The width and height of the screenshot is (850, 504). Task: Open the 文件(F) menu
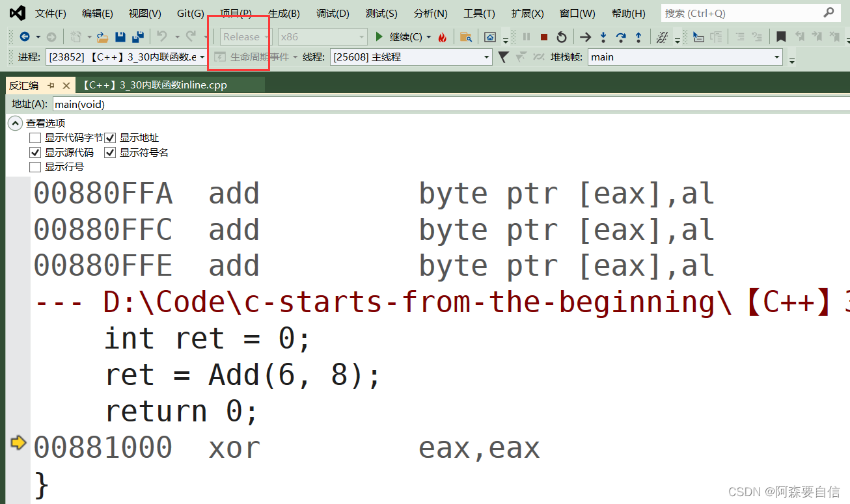(x=50, y=13)
